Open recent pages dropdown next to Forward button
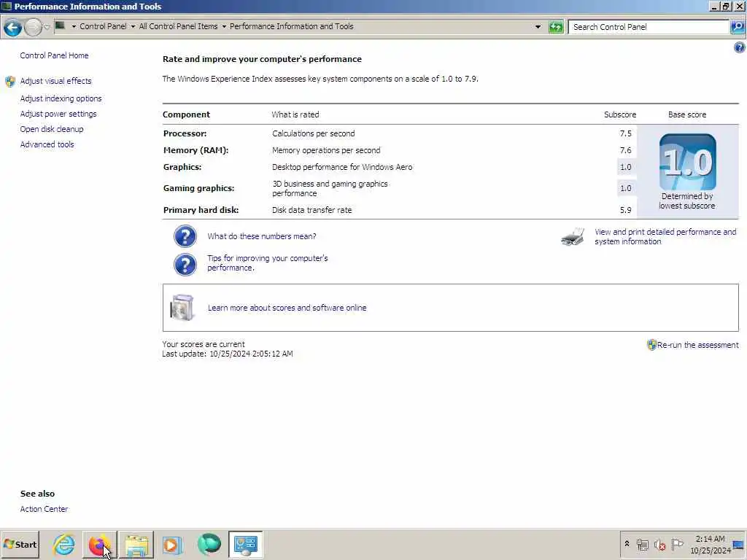The image size is (747, 560). 47,27
